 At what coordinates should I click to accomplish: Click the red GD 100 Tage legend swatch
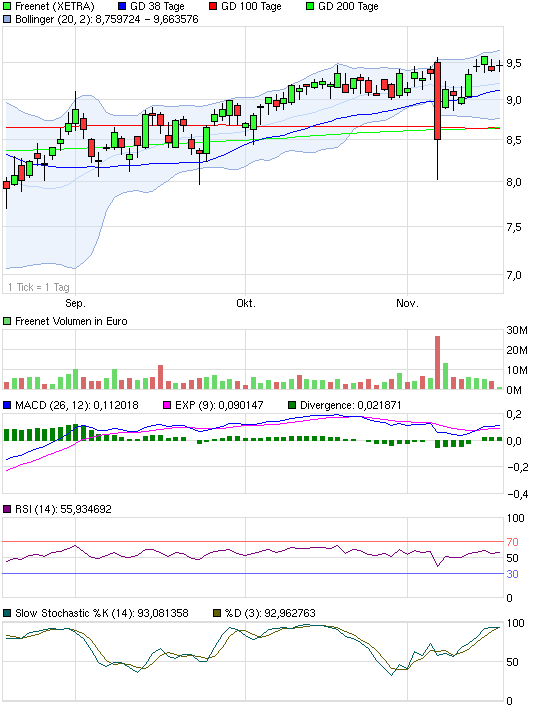(213, 6)
